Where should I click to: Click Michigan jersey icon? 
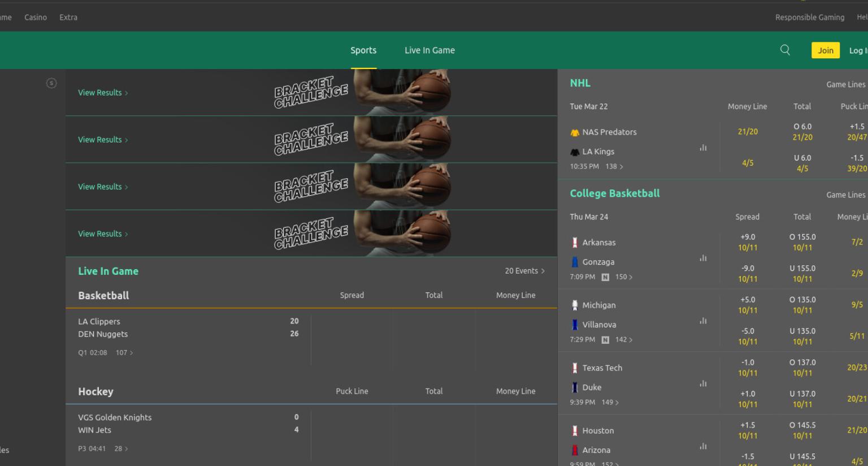coord(575,305)
